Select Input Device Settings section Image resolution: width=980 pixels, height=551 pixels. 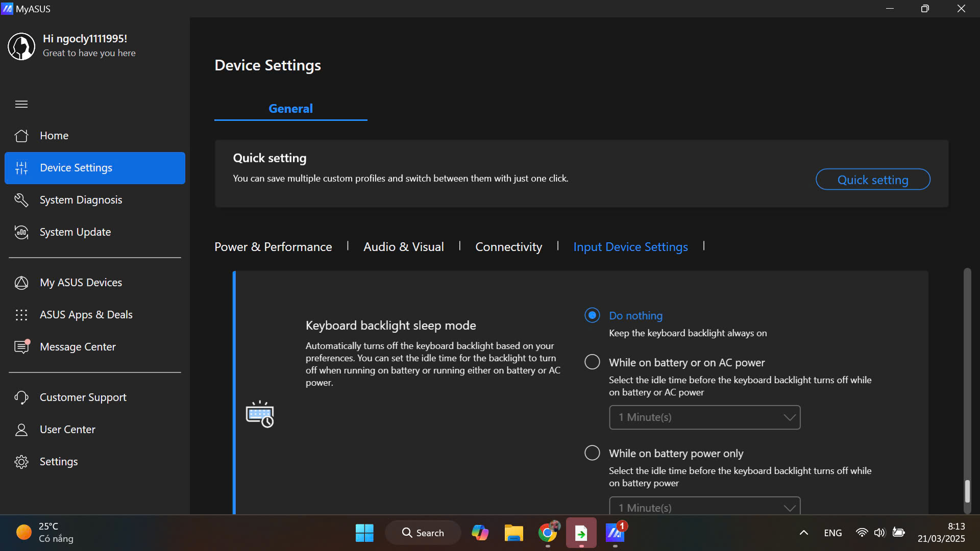(630, 247)
